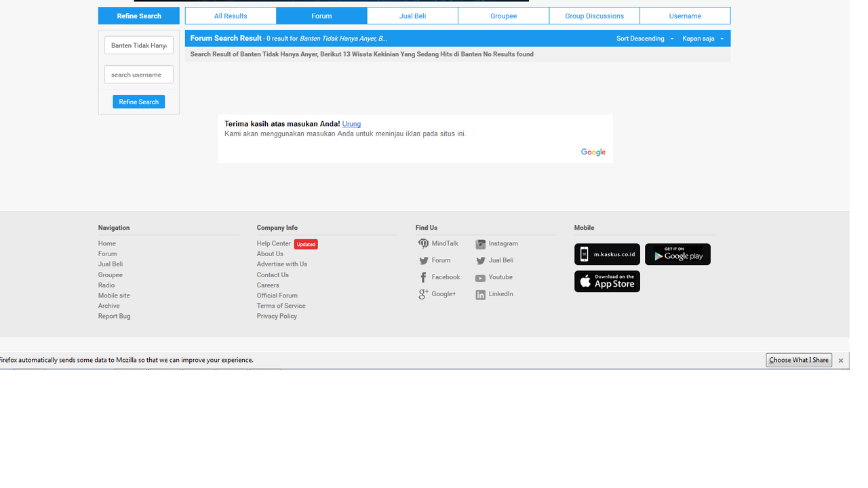Open the Terms of Service link
This screenshot has height=488, width=868.
(x=281, y=306)
